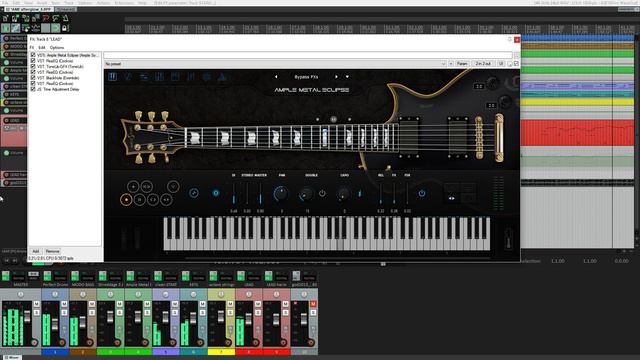Open the FX menu in FX window
Image resolution: width=640 pixels, height=360 pixels.
coord(31,48)
